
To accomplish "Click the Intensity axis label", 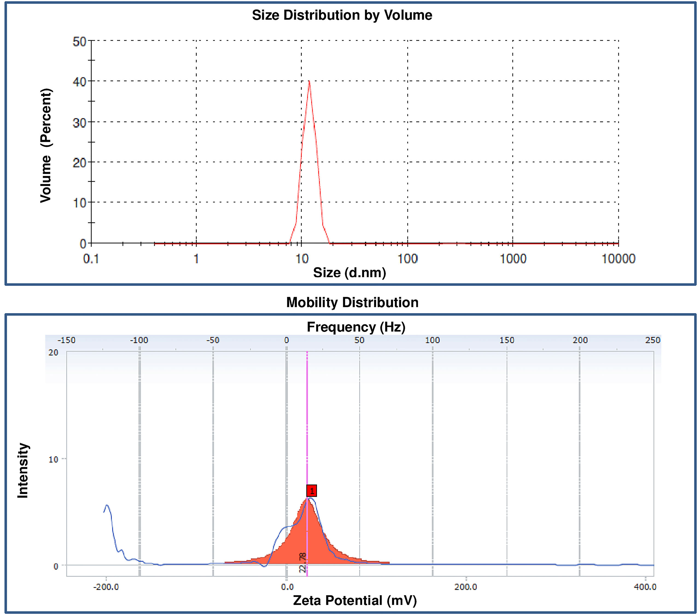I will [x=23, y=470].
